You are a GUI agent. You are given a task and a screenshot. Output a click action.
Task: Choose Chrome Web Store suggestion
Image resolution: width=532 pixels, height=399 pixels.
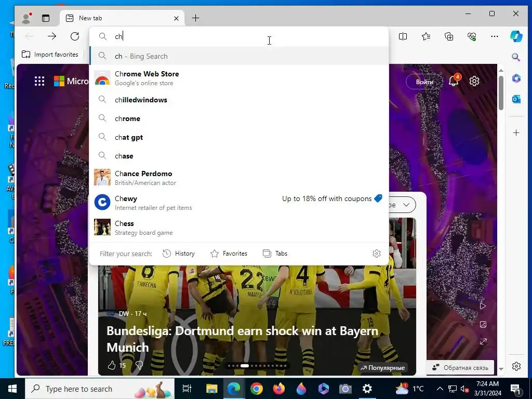[x=239, y=78]
